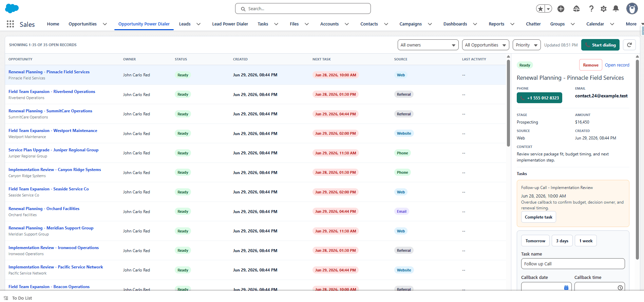Expand the favorites list arrow
Viewport: 644px width, 302px height.
pos(548,9)
